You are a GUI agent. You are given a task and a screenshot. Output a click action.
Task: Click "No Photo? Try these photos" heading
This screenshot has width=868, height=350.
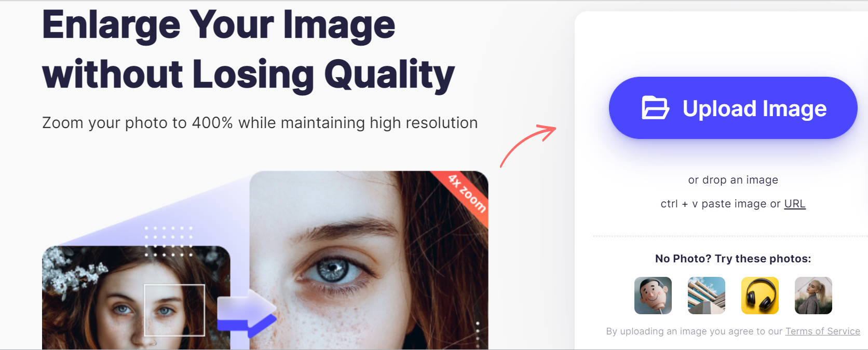click(733, 259)
